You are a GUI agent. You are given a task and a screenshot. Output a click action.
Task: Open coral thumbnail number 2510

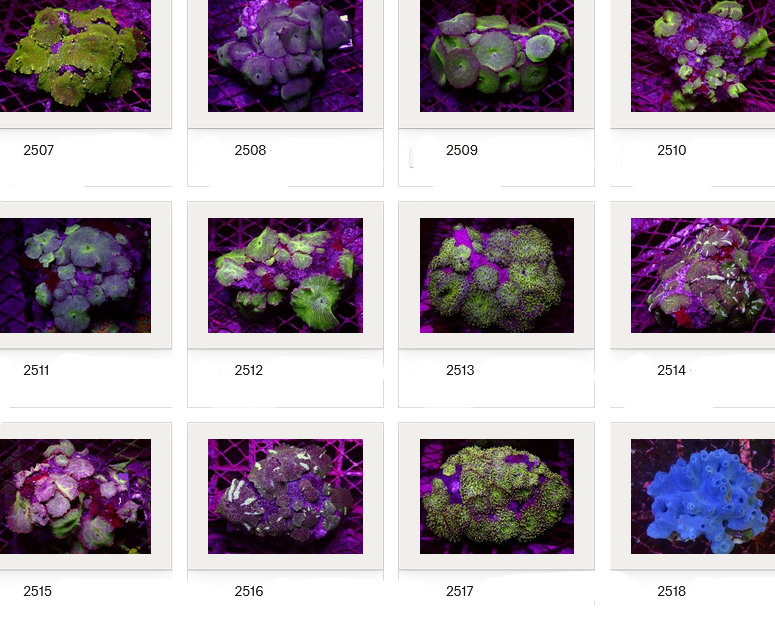click(x=703, y=55)
